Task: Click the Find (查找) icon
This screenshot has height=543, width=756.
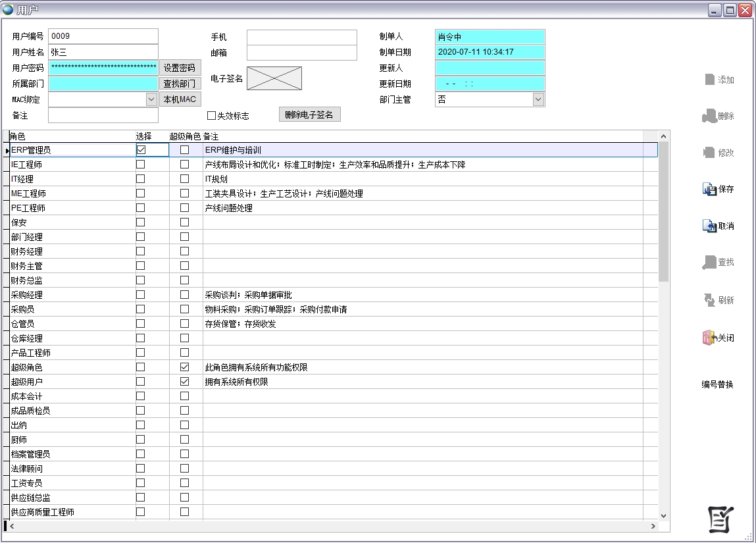Action: pos(709,263)
